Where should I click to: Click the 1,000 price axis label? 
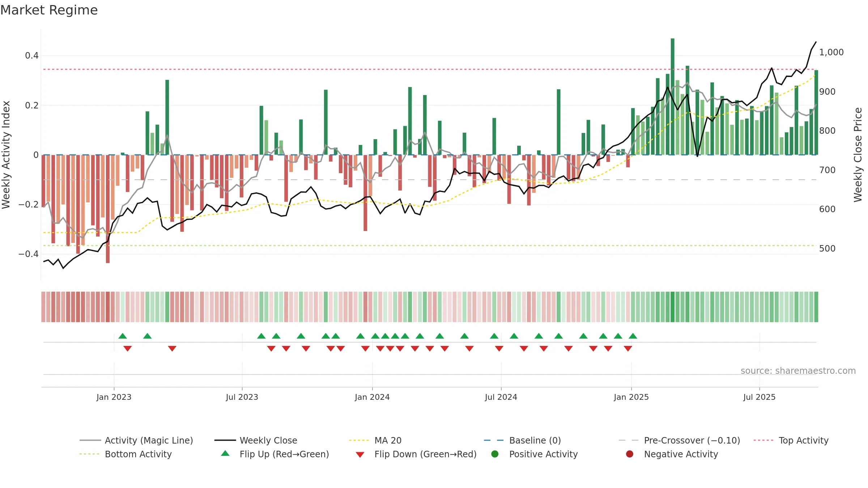tap(831, 52)
